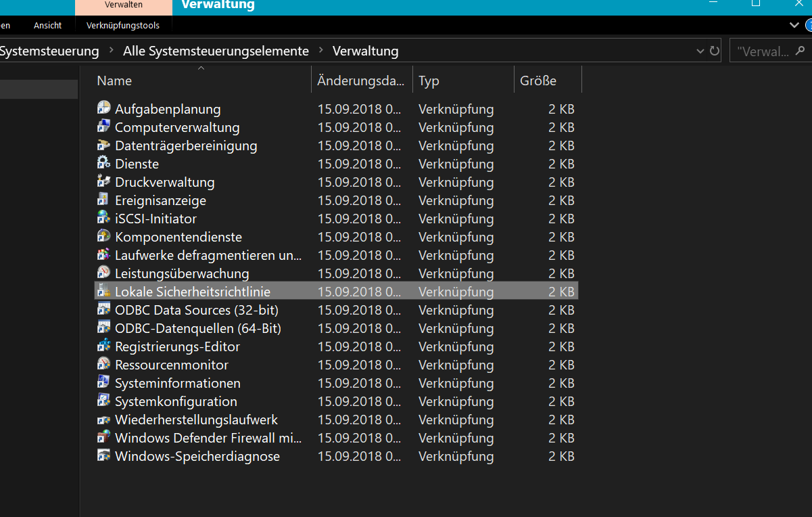The image size is (812, 517).
Task: Select the Windows-Speicherdiagnose entry name
Action: (x=197, y=456)
